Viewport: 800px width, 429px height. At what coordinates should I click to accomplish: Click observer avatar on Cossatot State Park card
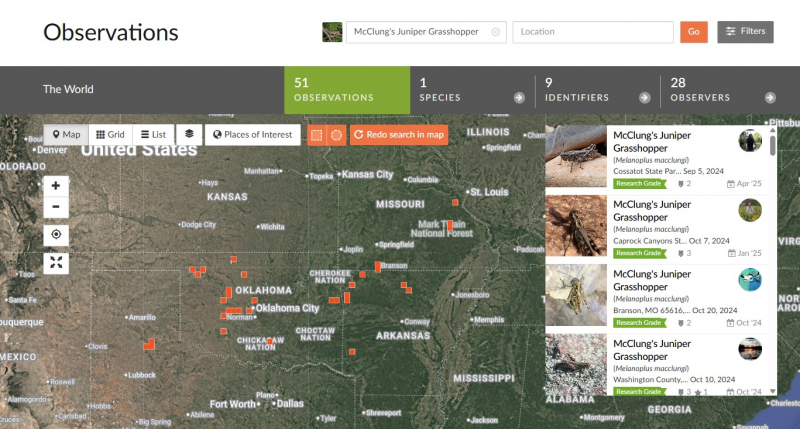(750, 141)
